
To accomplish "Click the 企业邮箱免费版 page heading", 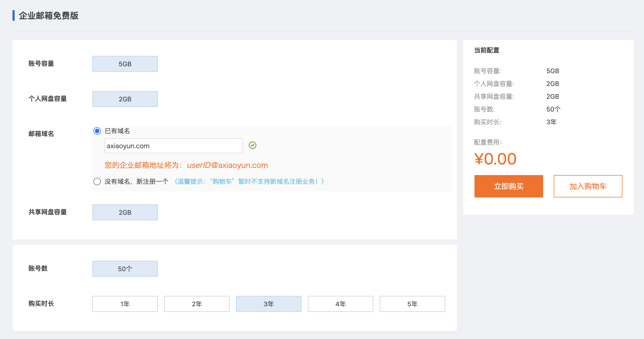I will pos(48,16).
